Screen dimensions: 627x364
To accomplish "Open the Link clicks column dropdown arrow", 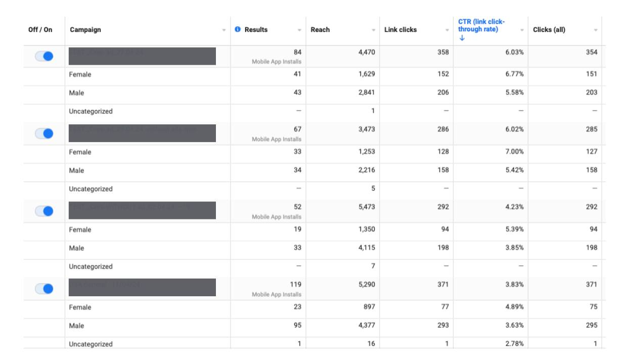I will (447, 30).
